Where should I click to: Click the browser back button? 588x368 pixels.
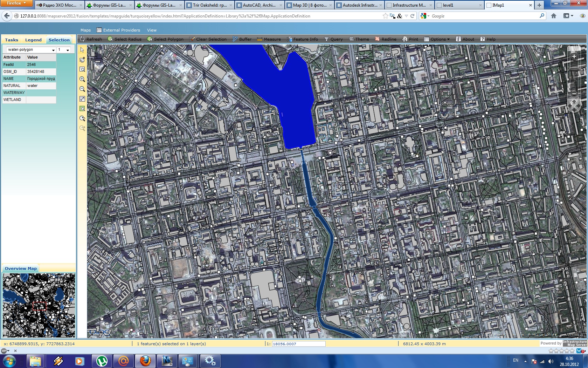click(x=7, y=16)
